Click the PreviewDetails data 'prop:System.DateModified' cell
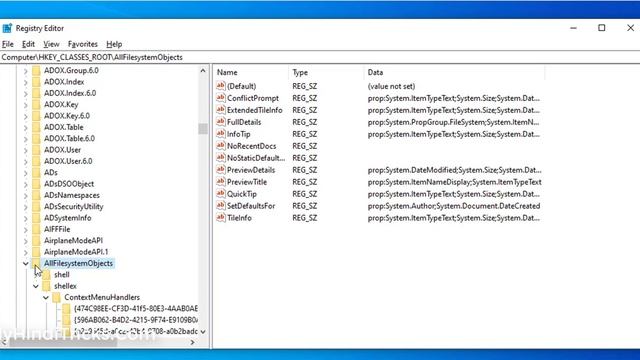The height and width of the screenshot is (360, 640). (x=454, y=170)
